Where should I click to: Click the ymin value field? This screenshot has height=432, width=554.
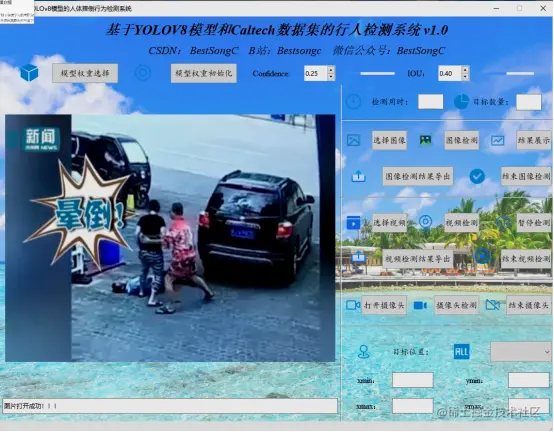pos(529,380)
